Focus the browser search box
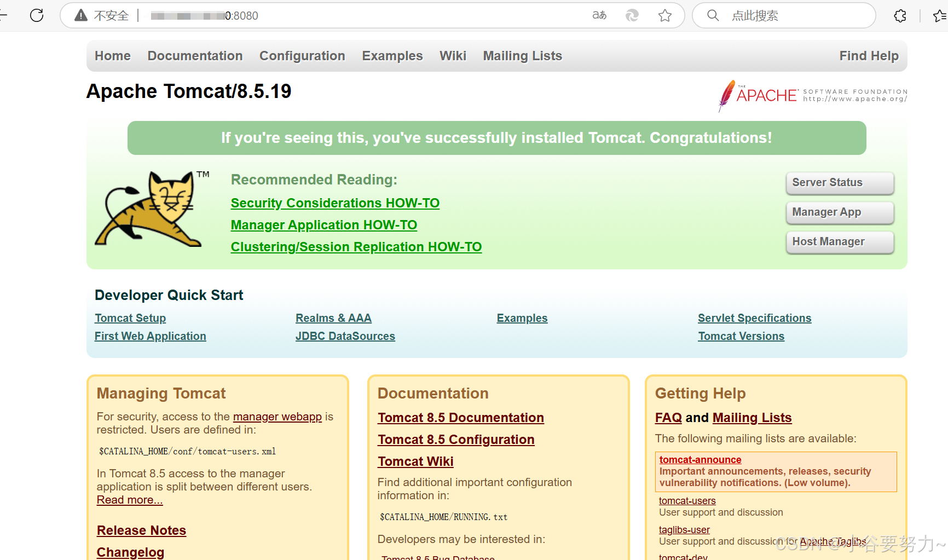Image resolution: width=948 pixels, height=560 pixels. point(784,15)
